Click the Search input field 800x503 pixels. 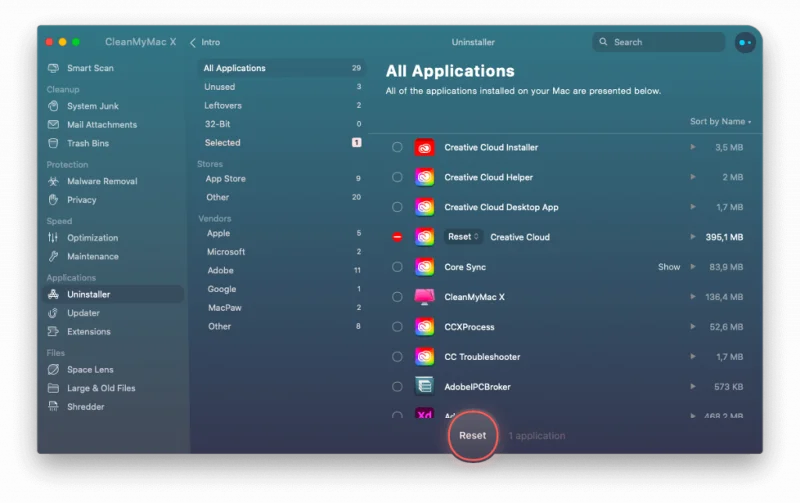659,42
